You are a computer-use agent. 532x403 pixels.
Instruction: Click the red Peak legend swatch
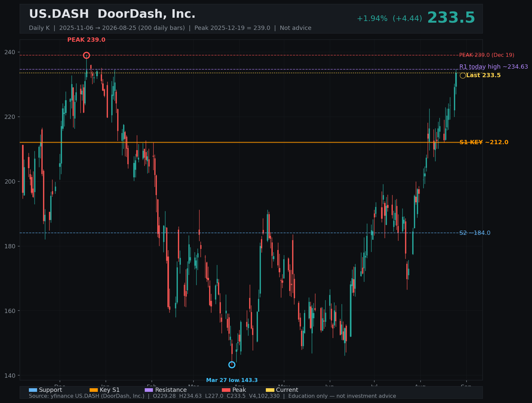click(226, 390)
